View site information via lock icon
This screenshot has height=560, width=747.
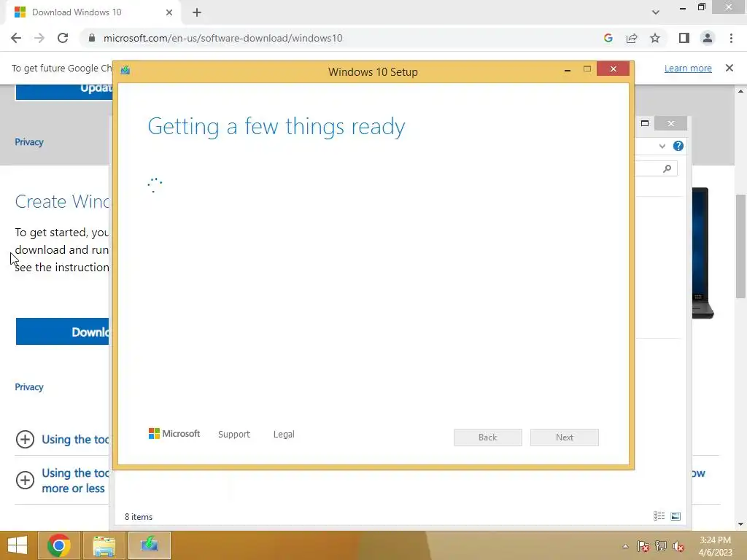point(92,38)
